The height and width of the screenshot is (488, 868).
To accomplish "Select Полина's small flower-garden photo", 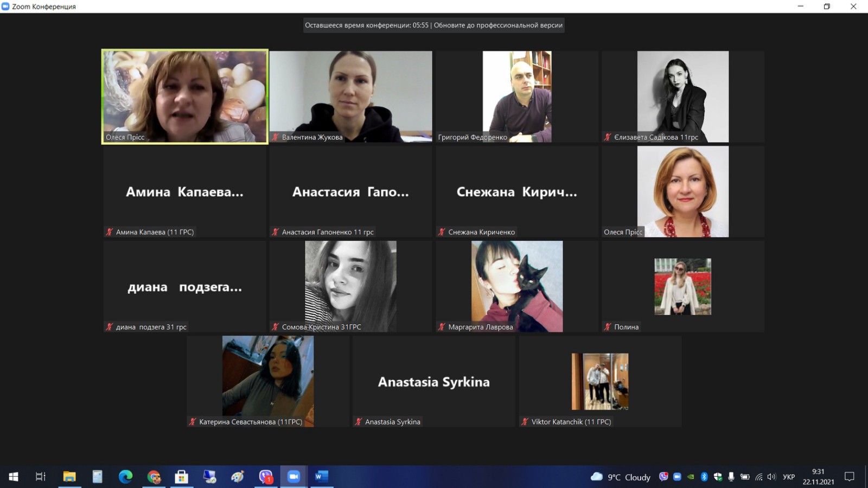I will point(683,286).
